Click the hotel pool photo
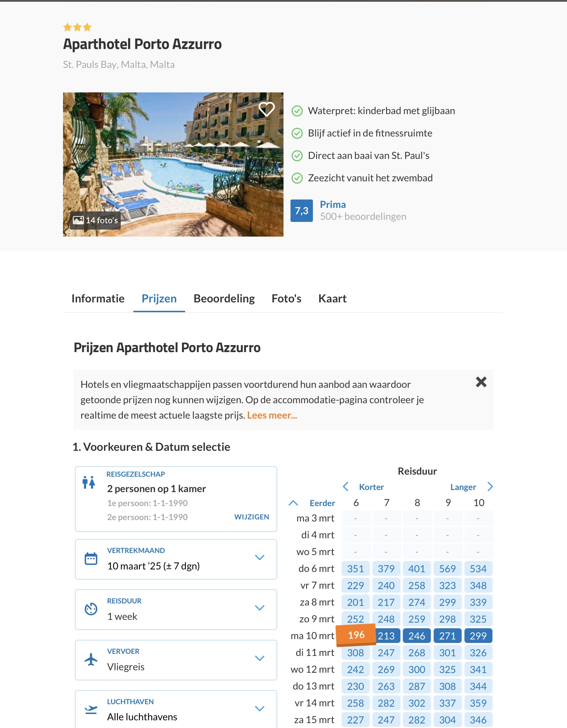Image resolution: width=567 pixels, height=728 pixels. [x=173, y=164]
